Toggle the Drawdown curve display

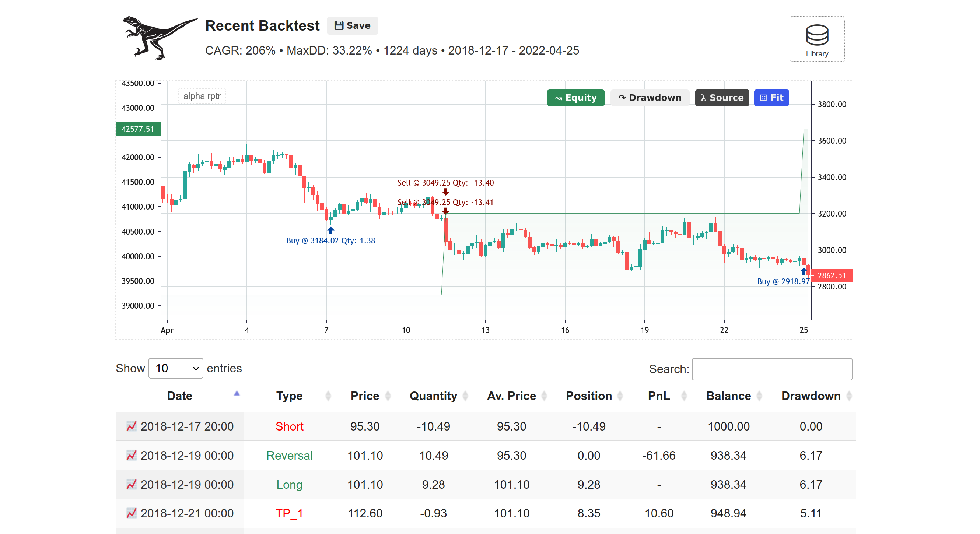650,98
